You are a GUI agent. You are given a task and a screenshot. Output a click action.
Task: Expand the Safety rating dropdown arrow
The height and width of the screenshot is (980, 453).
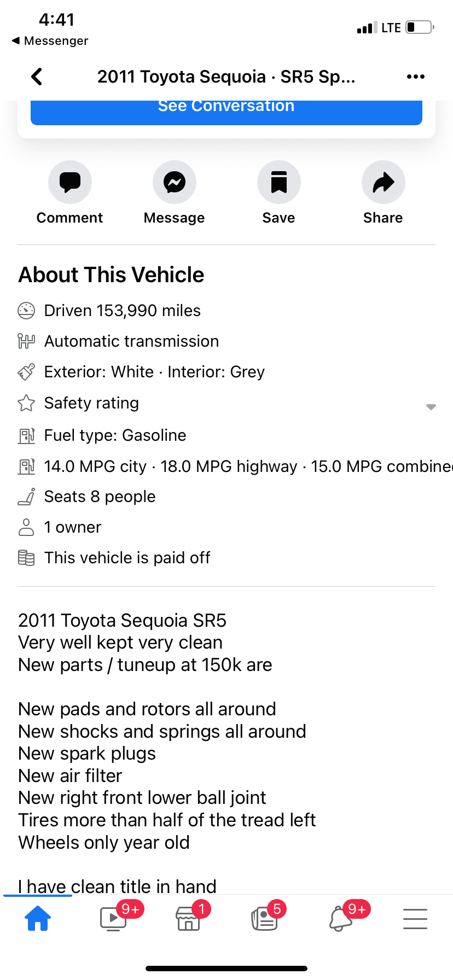click(x=431, y=407)
